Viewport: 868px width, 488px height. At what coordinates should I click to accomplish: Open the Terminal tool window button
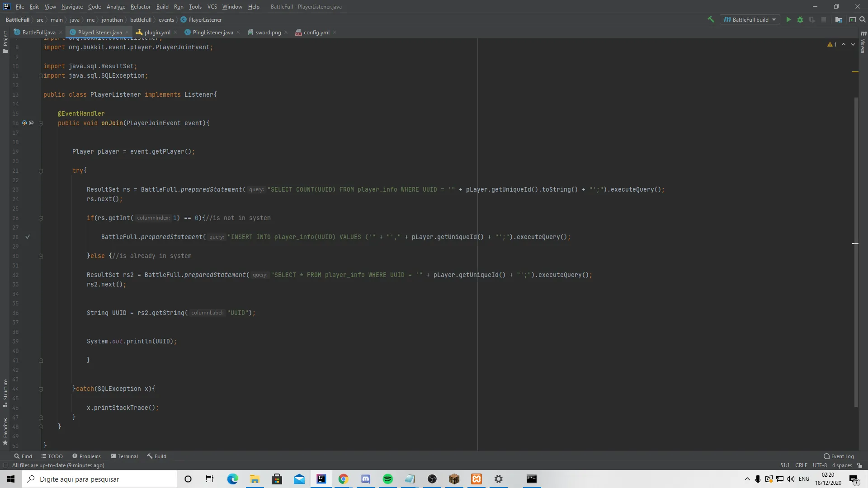pyautogui.click(x=124, y=456)
